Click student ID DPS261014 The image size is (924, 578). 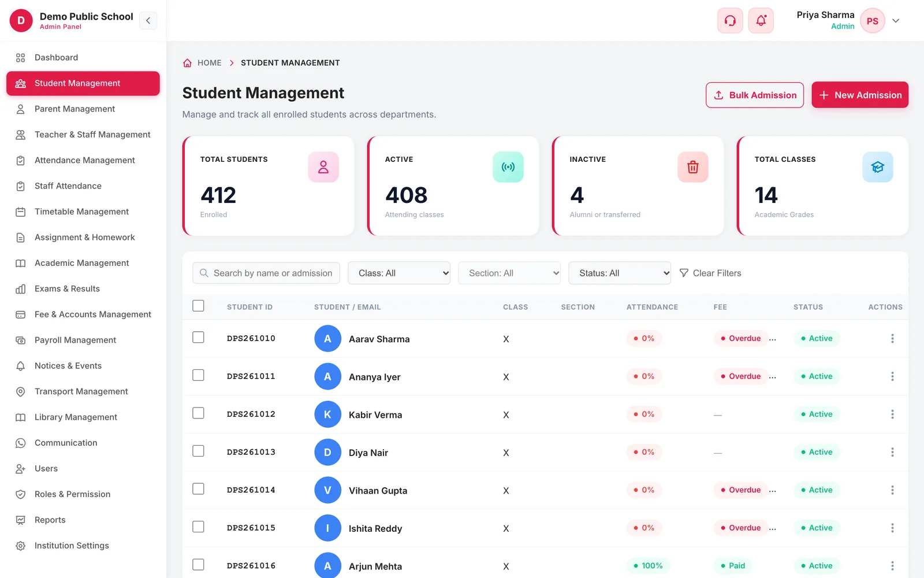point(251,490)
